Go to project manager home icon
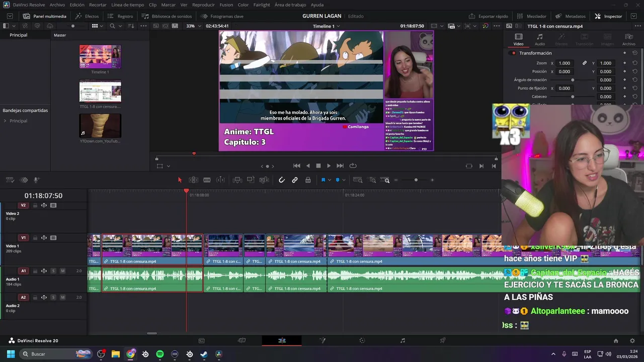The image size is (644, 362). (x=616, y=340)
